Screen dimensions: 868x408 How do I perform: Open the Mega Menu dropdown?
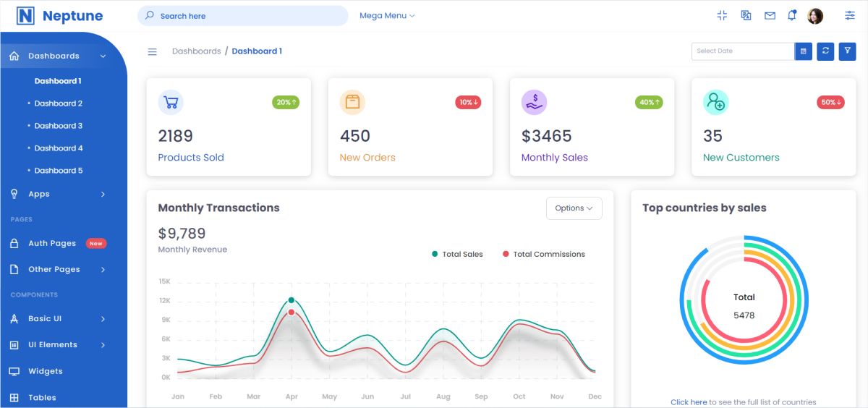(387, 16)
